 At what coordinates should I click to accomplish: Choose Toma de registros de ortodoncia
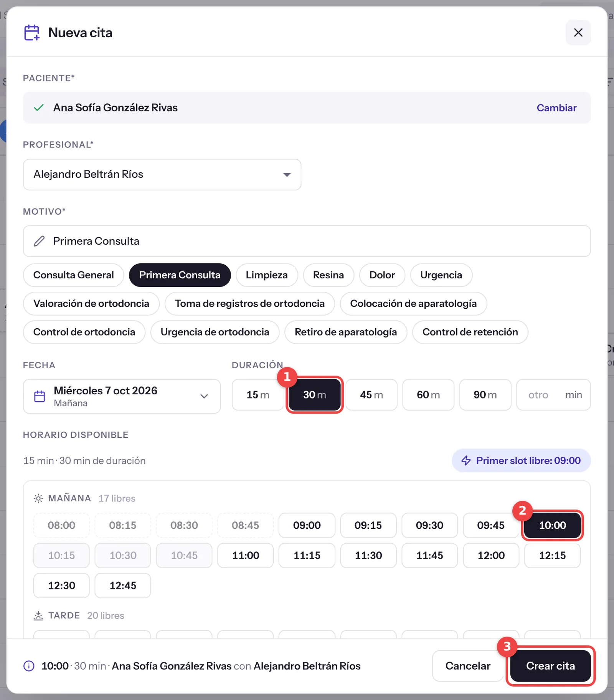250,303
